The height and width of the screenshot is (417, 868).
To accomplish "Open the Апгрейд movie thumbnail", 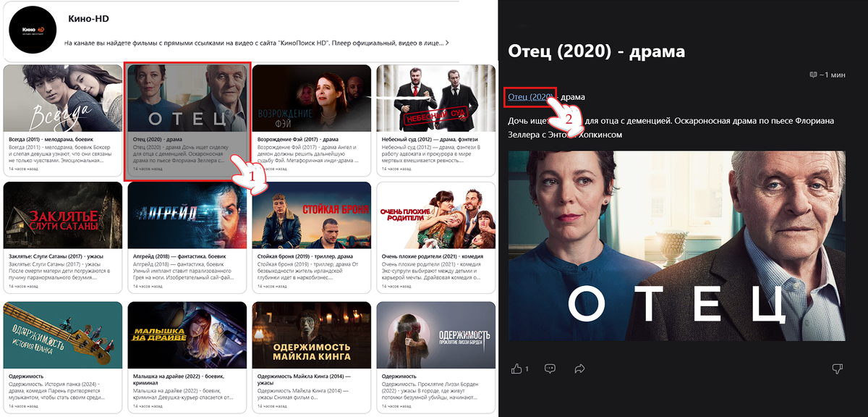I will tap(187, 215).
